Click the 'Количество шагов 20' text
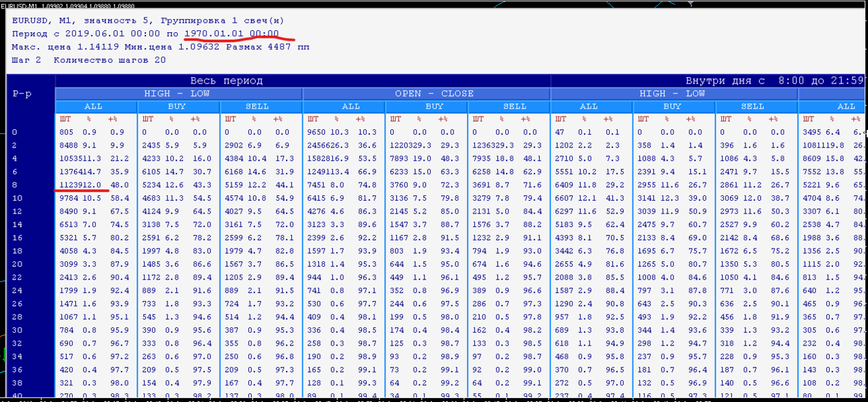Image resolution: width=868 pixels, height=402 pixels. click(x=110, y=60)
